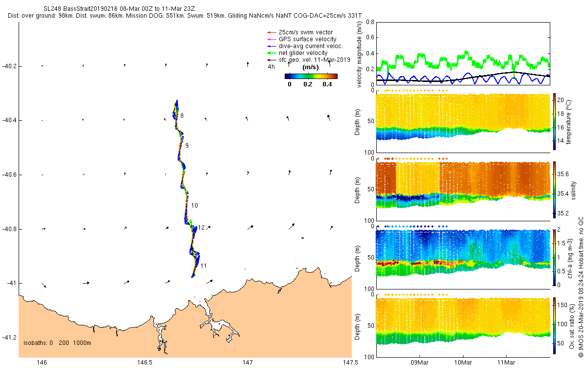Viewport: 588px width, 368px height.
Task: Click the '4h' label under the legend
Action: [x=271, y=67]
